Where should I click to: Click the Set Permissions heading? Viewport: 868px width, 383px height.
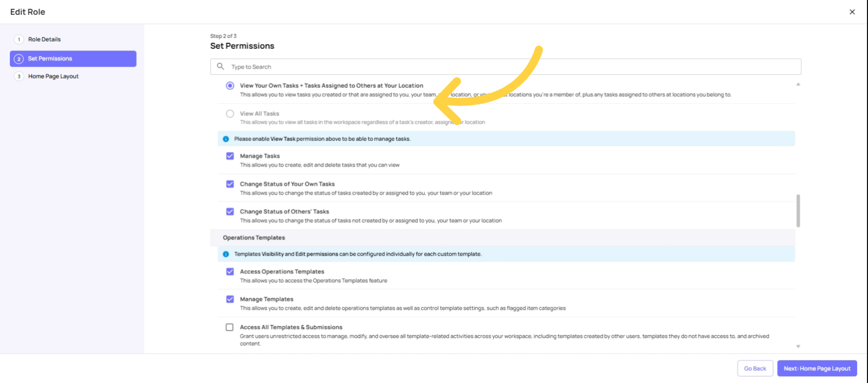(242, 46)
